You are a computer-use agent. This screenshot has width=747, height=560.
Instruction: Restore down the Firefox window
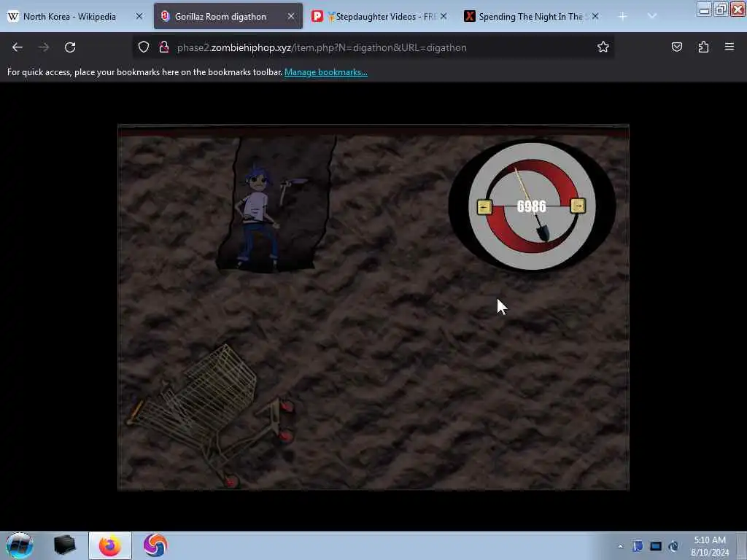tap(721, 9)
